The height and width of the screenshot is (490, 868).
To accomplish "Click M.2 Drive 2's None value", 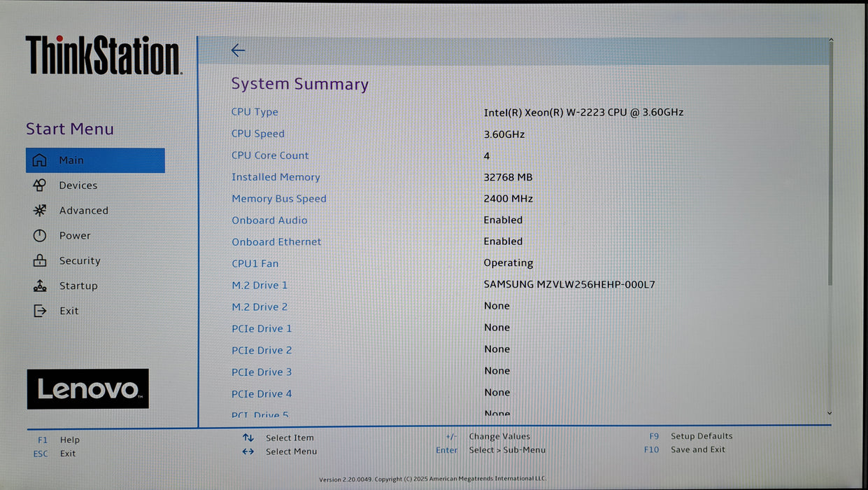I will (497, 306).
